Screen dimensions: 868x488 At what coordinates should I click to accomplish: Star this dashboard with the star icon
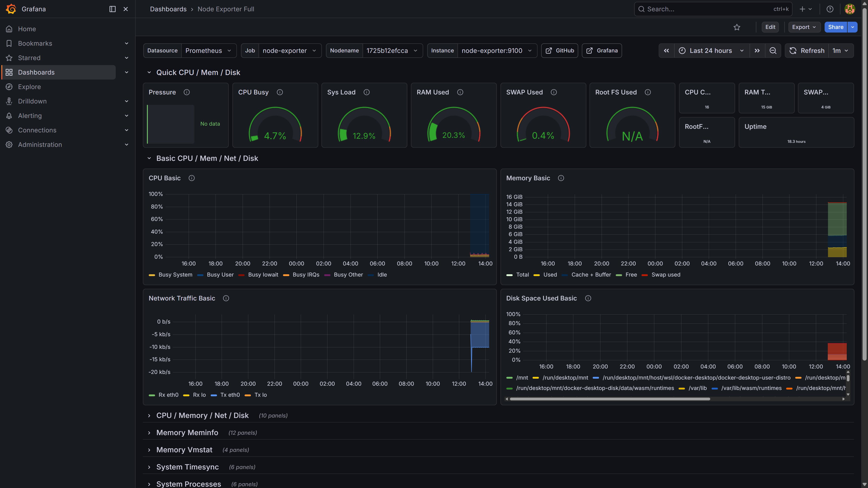(737, 27)
